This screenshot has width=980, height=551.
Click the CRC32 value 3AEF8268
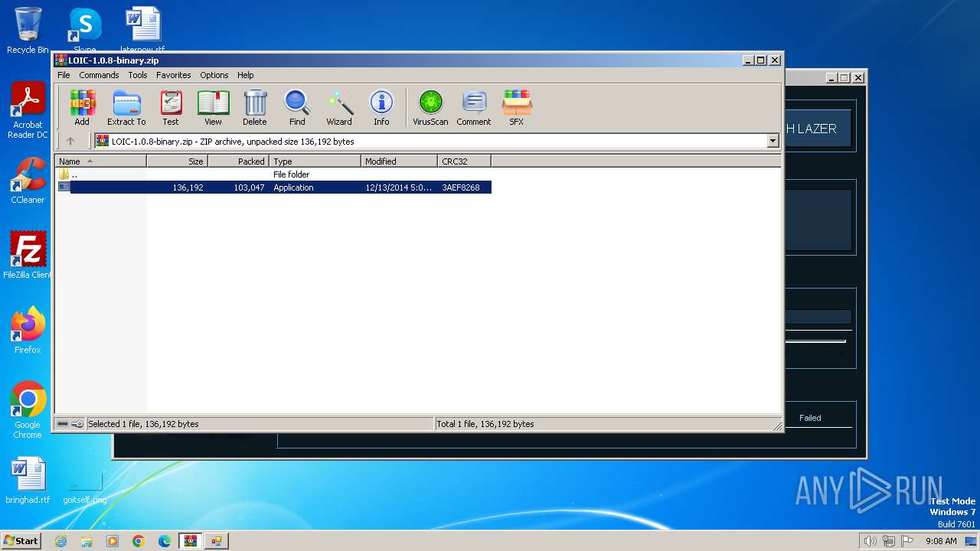point(461,187)
